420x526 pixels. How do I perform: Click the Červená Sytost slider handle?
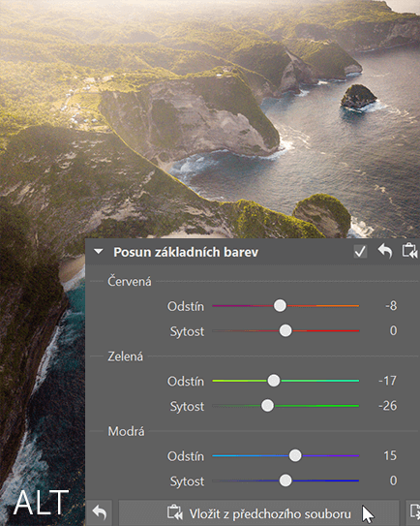(285, 330)
